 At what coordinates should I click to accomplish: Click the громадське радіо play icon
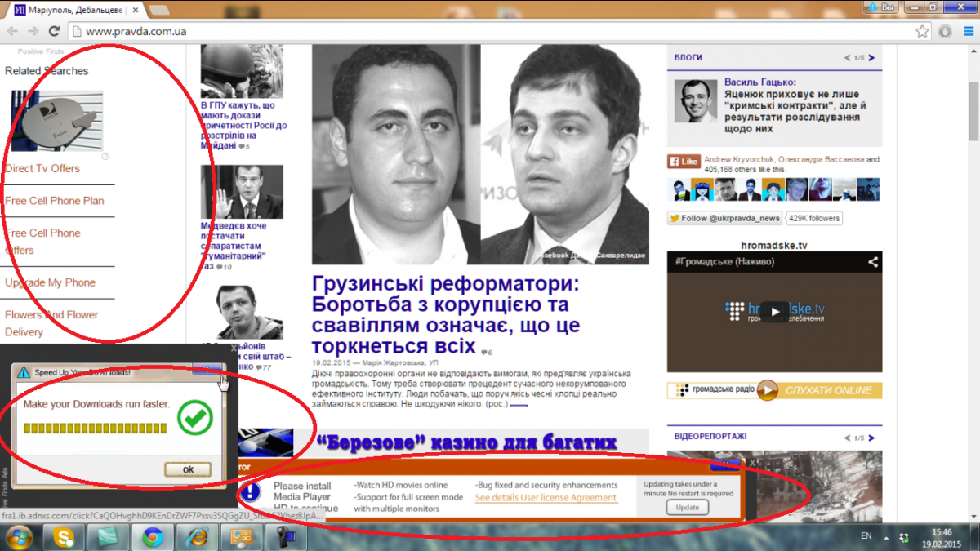(x=767, y=390)
